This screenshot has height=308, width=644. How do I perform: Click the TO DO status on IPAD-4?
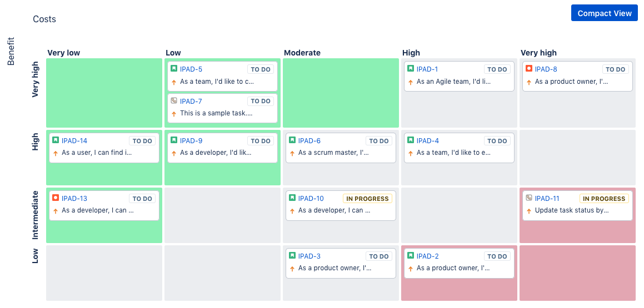coord(497,141)
